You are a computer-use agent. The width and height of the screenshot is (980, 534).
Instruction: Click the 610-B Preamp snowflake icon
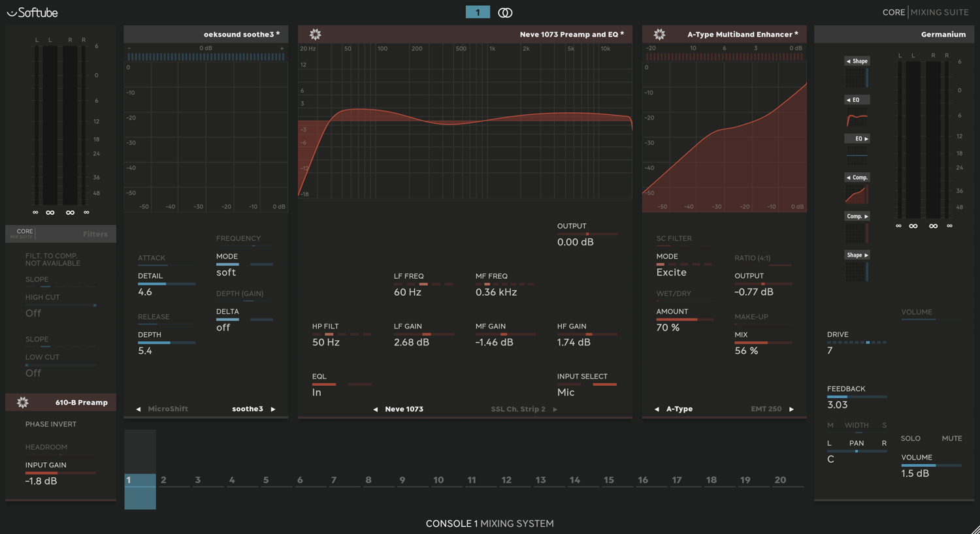point(23,402)
